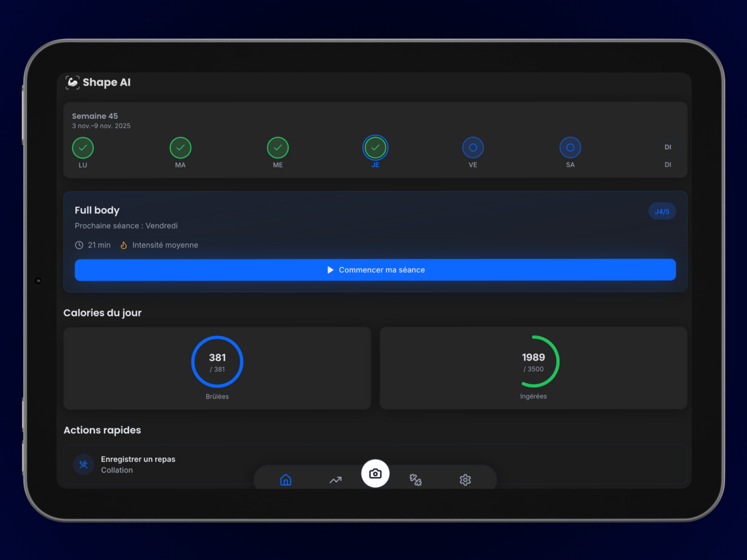Select Wednesday (ME) completed day circle

[x=278, y=148]
